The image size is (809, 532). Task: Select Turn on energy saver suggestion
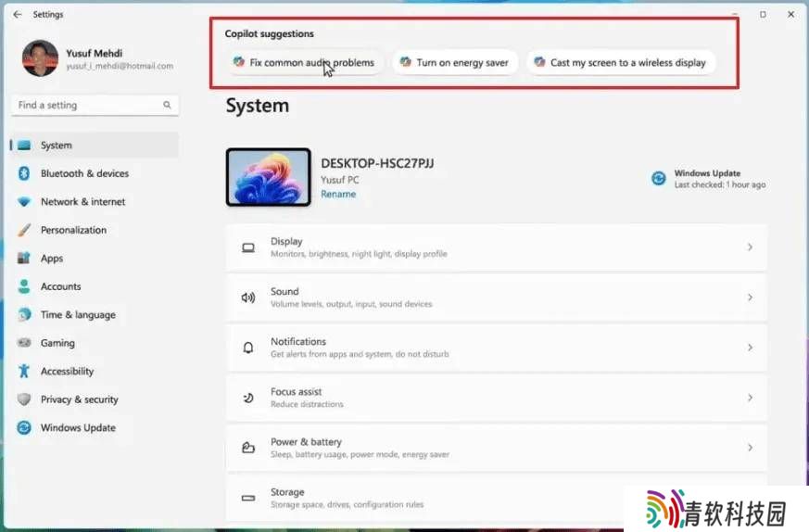(455, 62)
